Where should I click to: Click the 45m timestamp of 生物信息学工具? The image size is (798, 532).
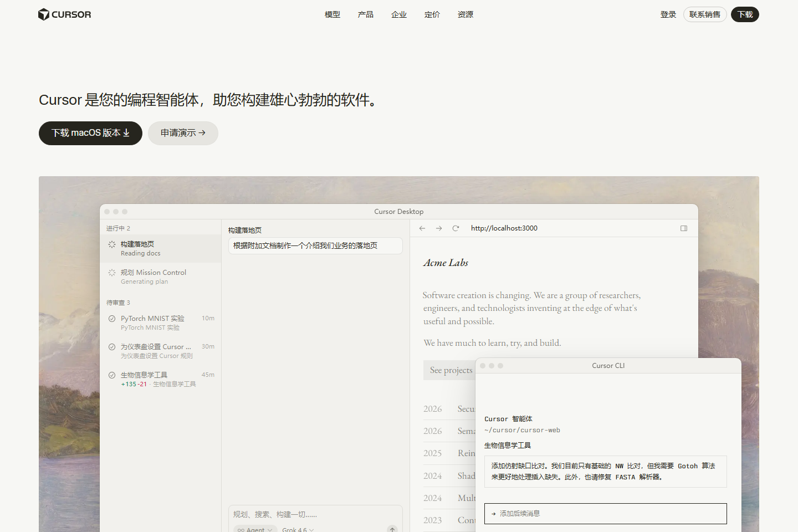tap(208, 375)
